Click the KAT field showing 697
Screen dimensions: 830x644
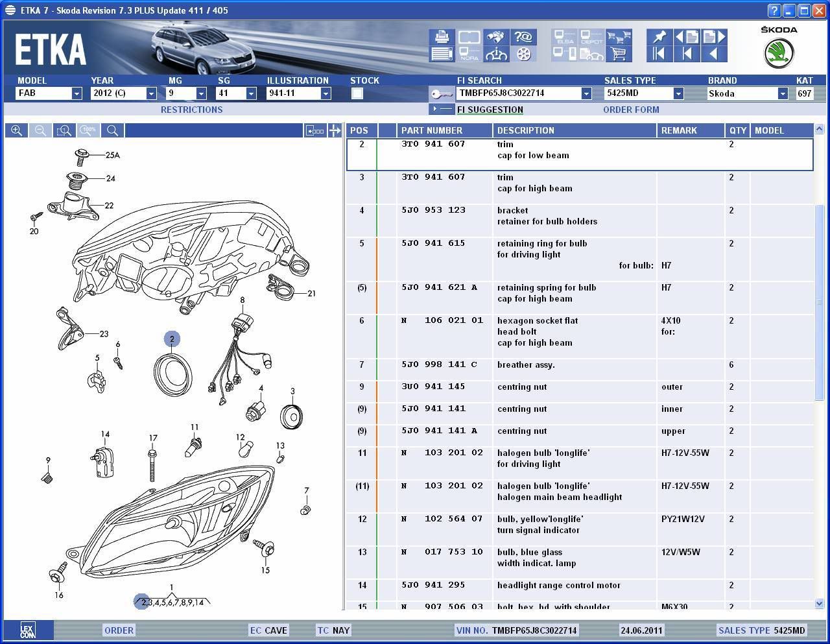point(804,93)
